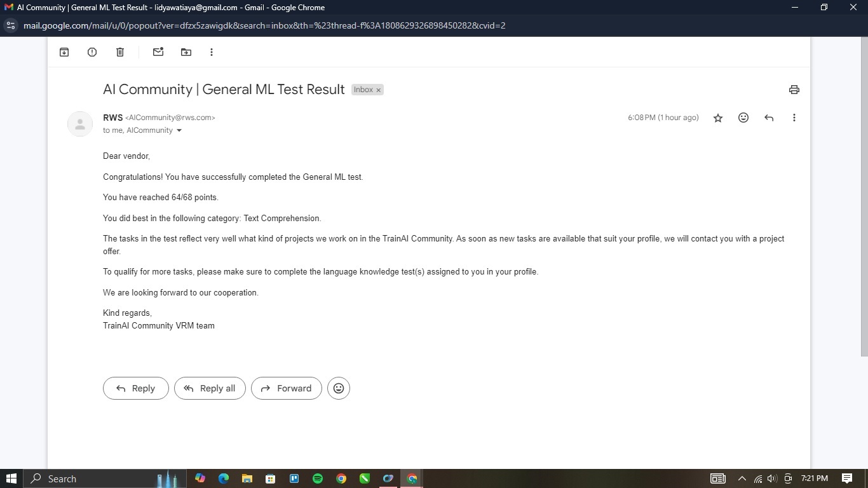This screenshot has width=868, height=488.
Task: Show hidden system tray icons
Action: 742,478
